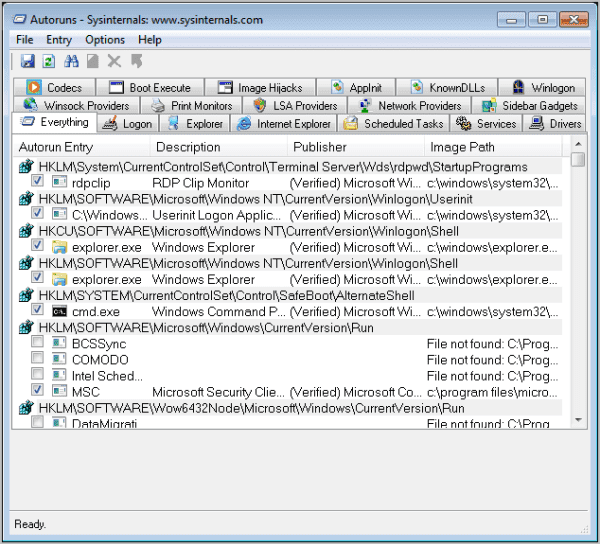Sort by Autorun Entry column header

pyautogui.click(x=81, y=147)
